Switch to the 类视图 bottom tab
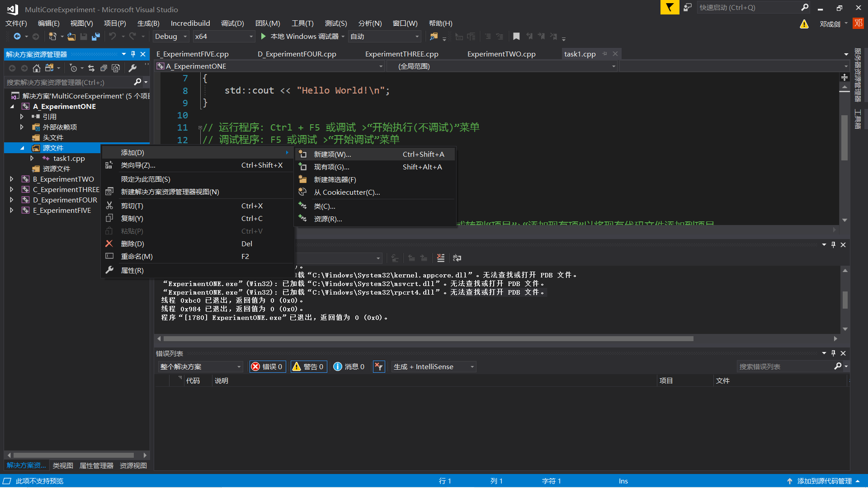This screenshot has height=488, width=868. (x=63, y=465)
